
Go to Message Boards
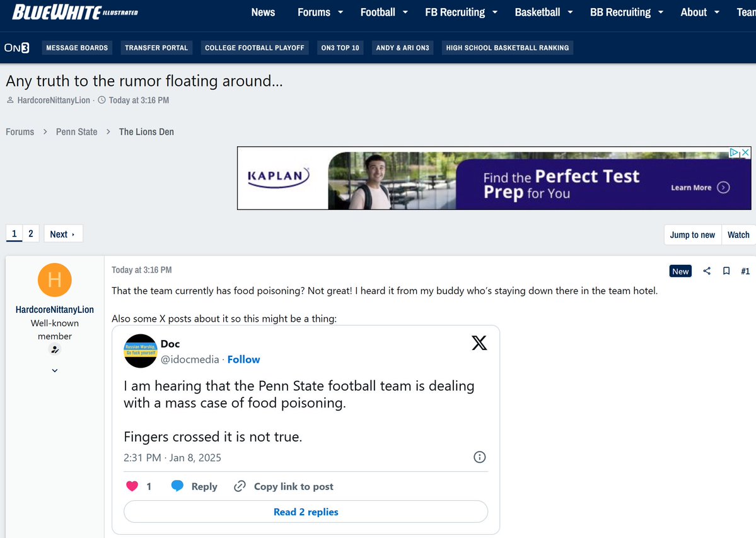77,48
